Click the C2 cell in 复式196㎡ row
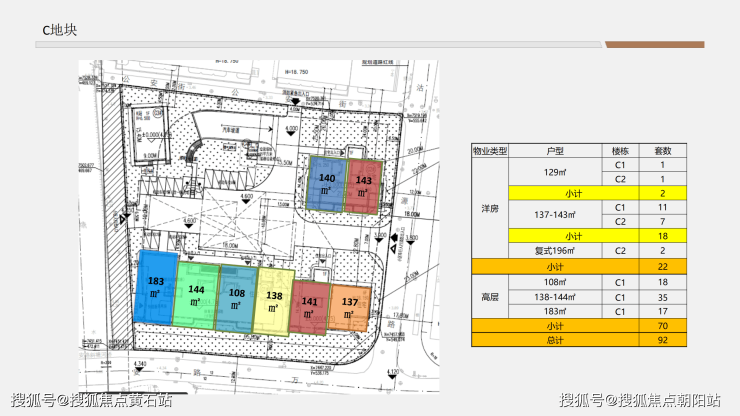740x416 pixels. [x=620, y=251]
